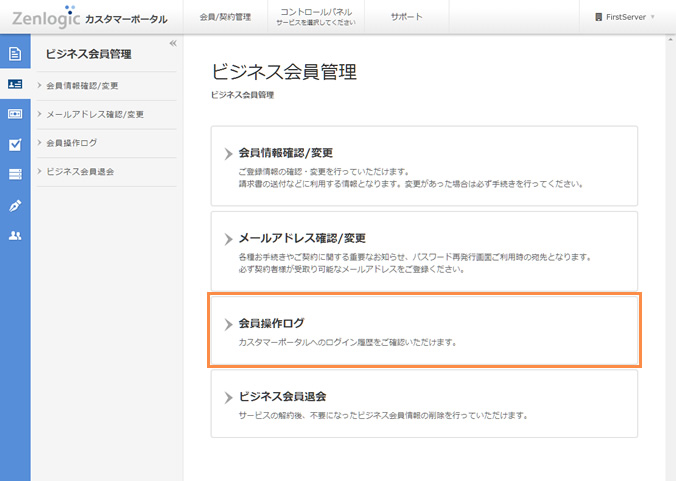676x481 pixels.
Task: Open the 会員情報確認/変更 card in main area
Action: tap(424, 165)
